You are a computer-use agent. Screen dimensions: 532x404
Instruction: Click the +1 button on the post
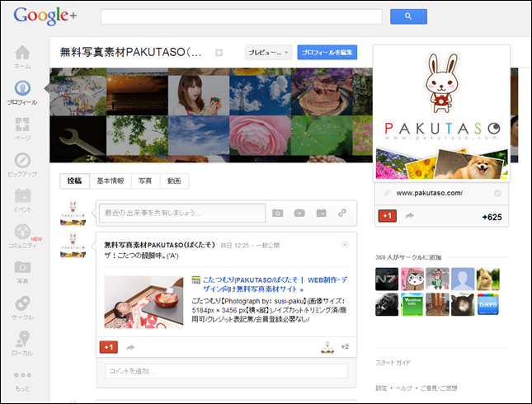[109, 347]
